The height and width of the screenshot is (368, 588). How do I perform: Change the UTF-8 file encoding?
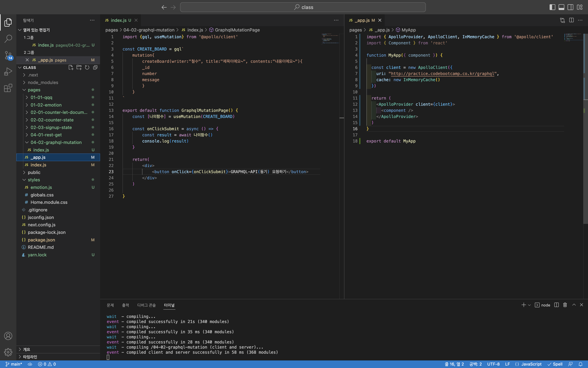tap(493, 364)
